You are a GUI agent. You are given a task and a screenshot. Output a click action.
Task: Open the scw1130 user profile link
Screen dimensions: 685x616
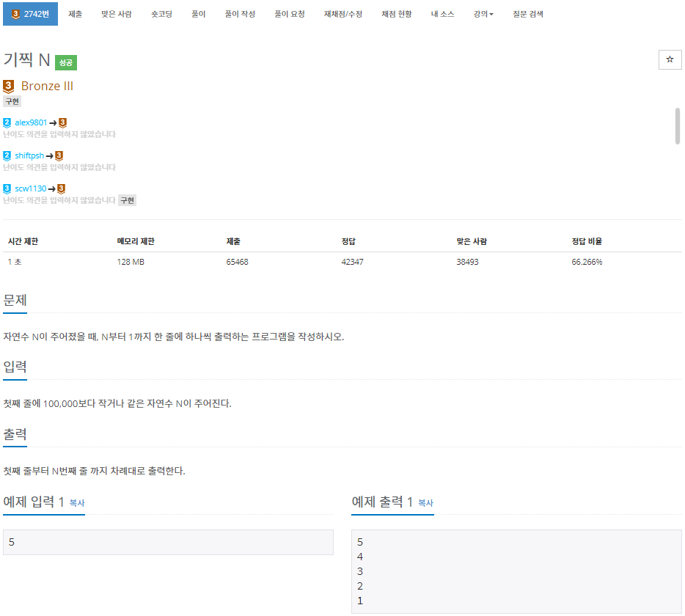(31, 188)
